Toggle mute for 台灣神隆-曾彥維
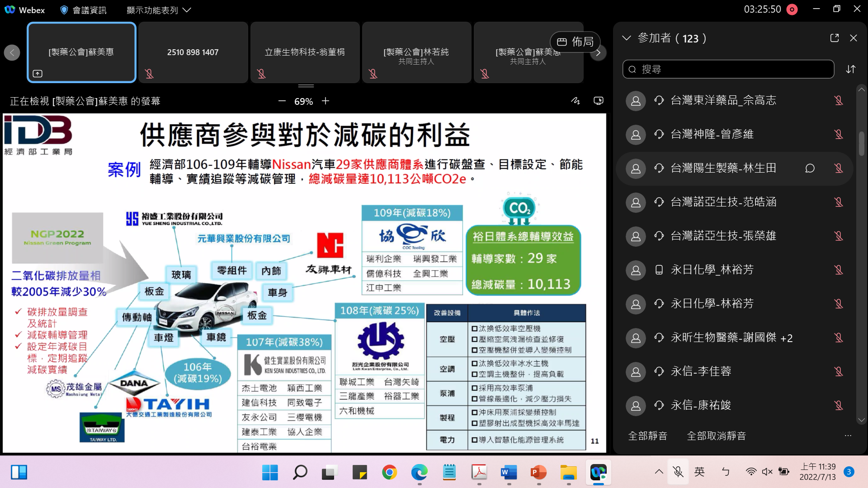The image size is (868, 488). 839,134
